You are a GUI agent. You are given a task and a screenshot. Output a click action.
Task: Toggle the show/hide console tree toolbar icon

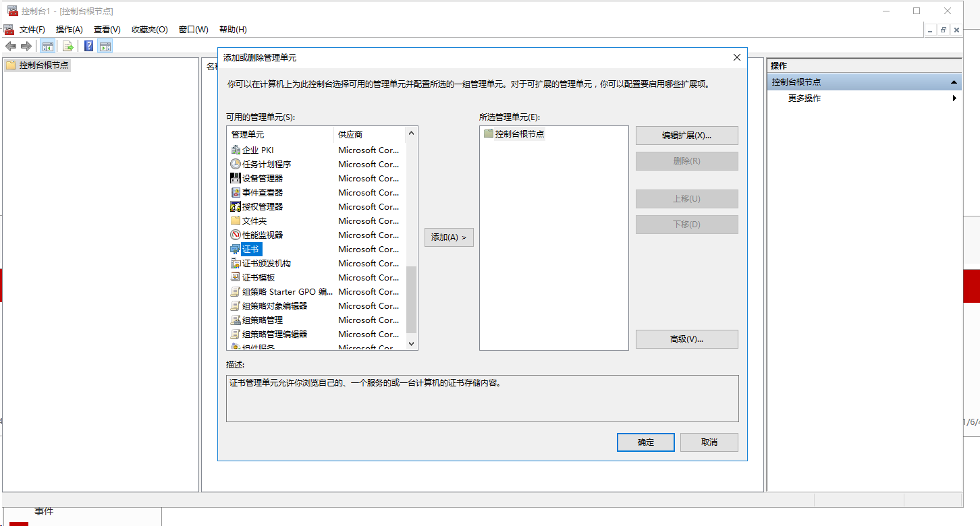tap(47, 45)
